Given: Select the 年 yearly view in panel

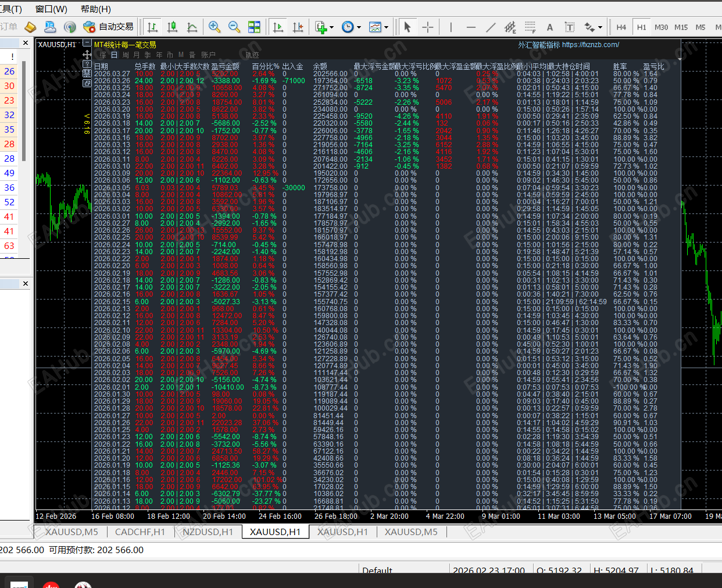Looking at the screenshot, I should pyautogui.click(x=159, y=55).
